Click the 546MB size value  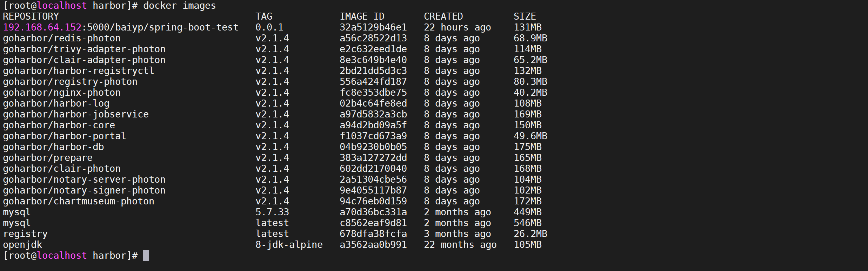(x=527, y=223)
